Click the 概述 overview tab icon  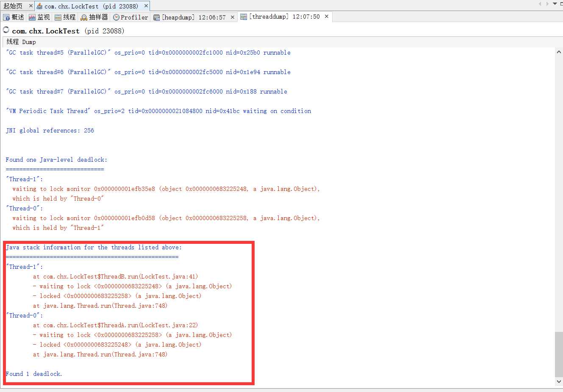tap(6, 17)
